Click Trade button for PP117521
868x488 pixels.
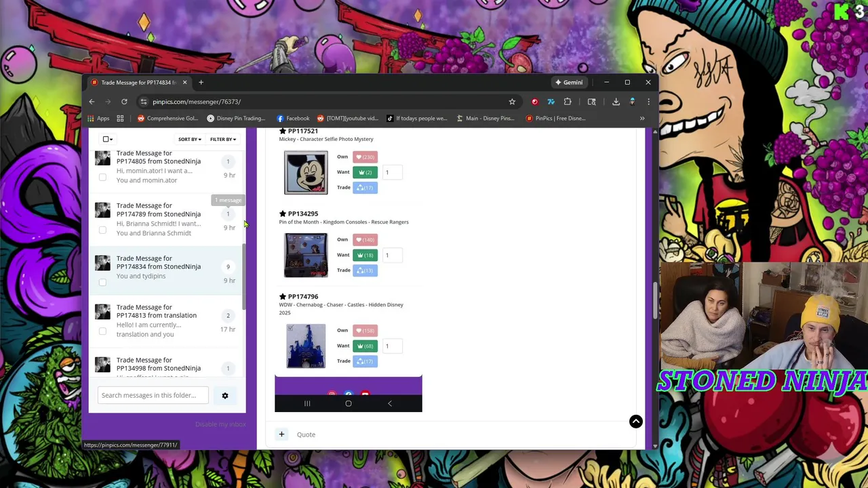coord(365,187)
